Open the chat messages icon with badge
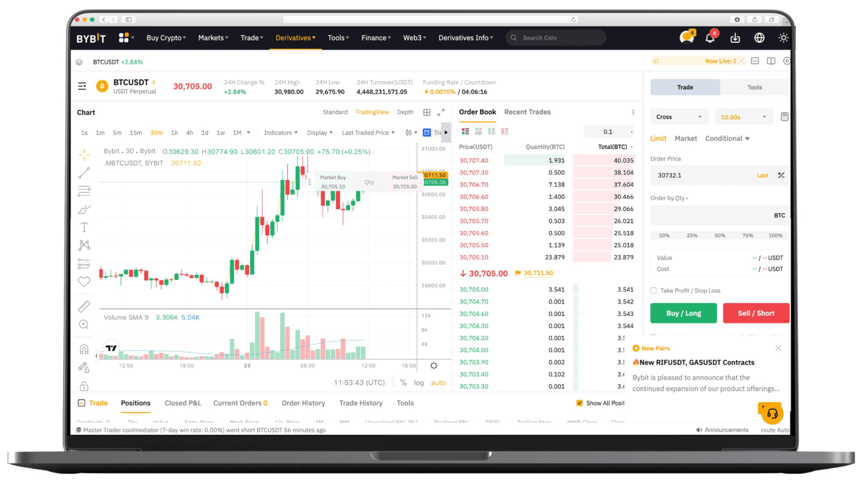 pyautogui.click(x=687, y=37)
